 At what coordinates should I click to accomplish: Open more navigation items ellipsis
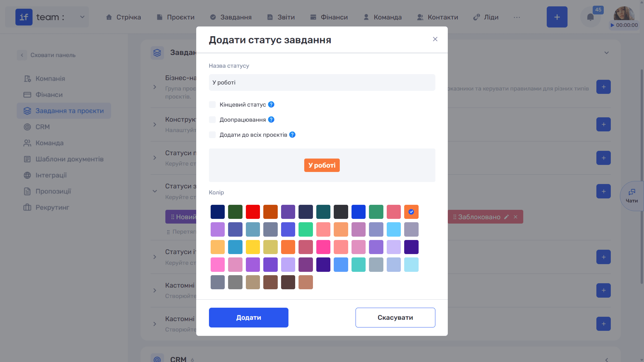click(x=517, y=17)
